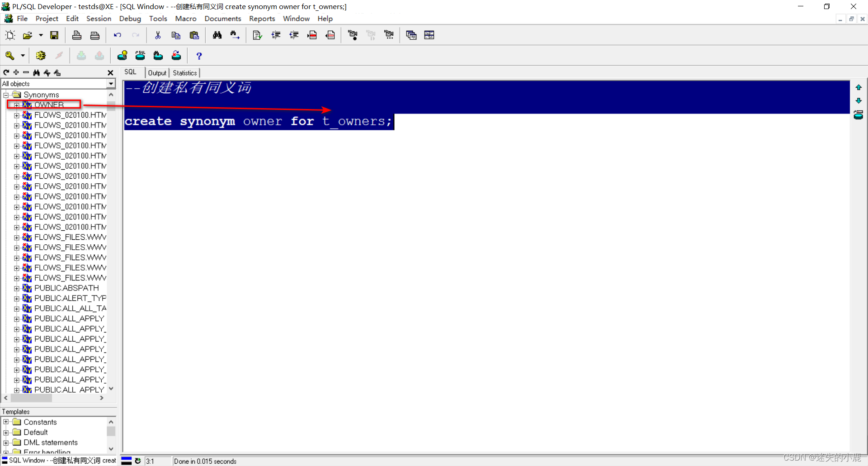The image size is (868, 466).
Task: Expand the PUBLIC.ALL_ALL_TA node
Action: (17, 309)
